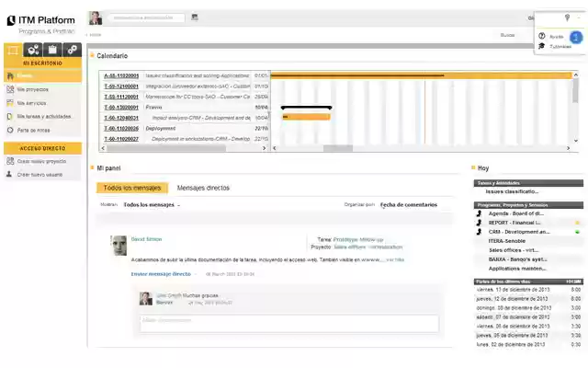588x368 pixels.
Task: Open task code T-60-12040021
Action: click(121, 118)
